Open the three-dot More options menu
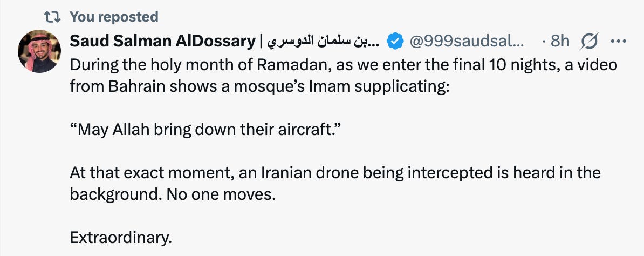 pyautogui.click(x=619, y=41)
